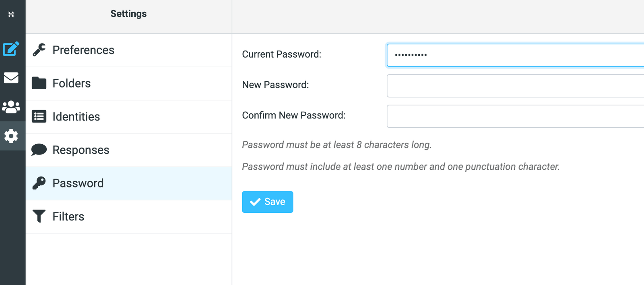644x285 pixels.
Task: Click the folder icon beside Folders
Action: (39, 83)
